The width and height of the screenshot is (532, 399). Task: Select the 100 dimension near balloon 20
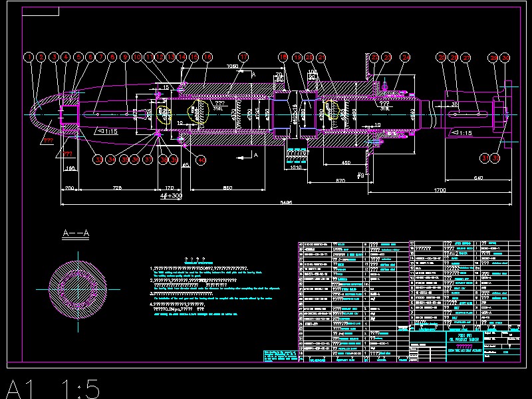pyautogui.click(x=312, y=72)
